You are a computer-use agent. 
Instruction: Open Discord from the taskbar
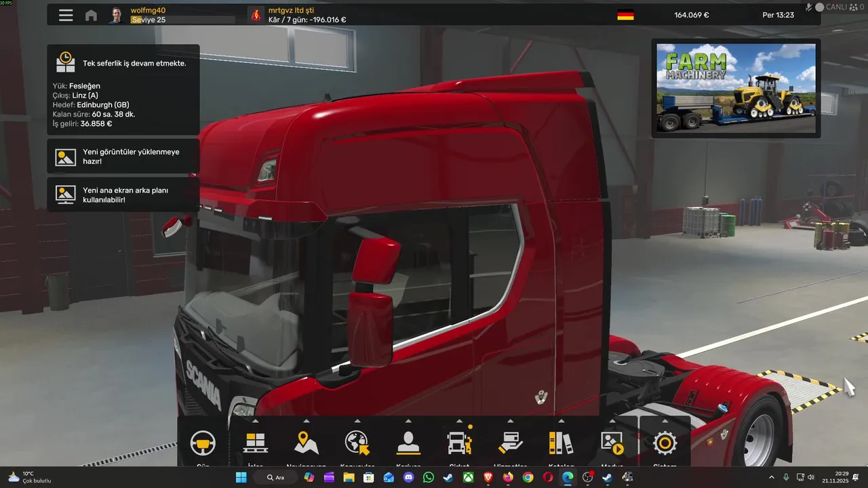[408, 477]
